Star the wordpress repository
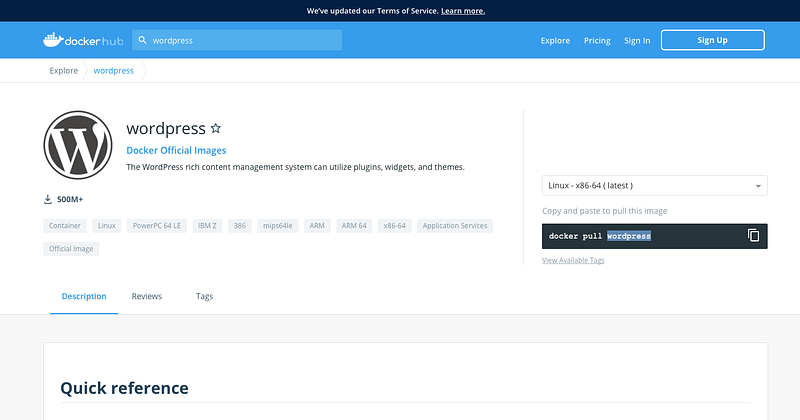Screen dimensions: 800x420 pyautogui.click(x=216, y=128)
